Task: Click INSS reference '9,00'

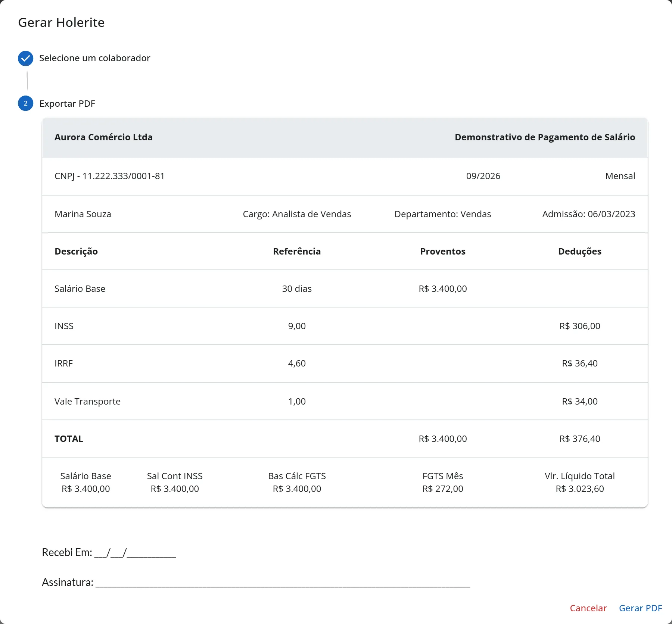Action: (x=297, y=326)
